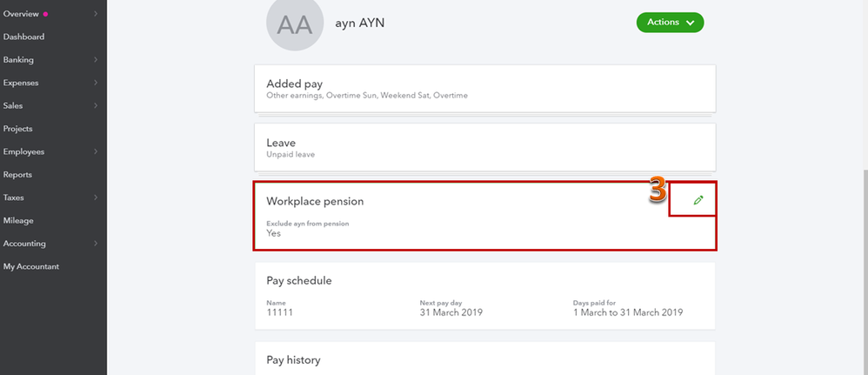
Task: Open Reports in the sidebar
Action: pyautogui.click(x=17, y=175)
